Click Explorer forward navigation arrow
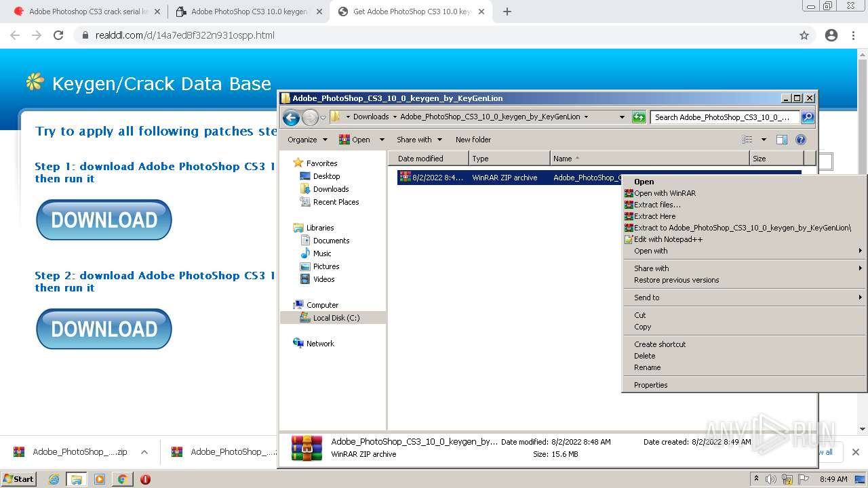 point(310,117)
